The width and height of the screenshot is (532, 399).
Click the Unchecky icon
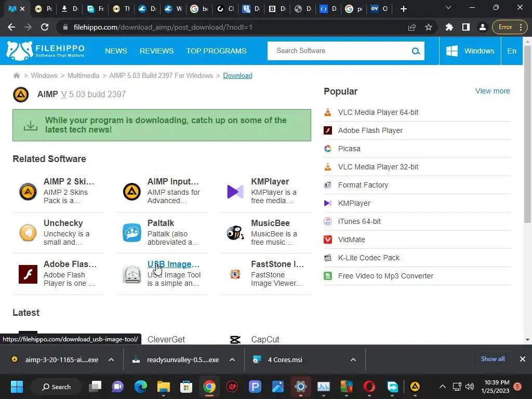(28, 233)
